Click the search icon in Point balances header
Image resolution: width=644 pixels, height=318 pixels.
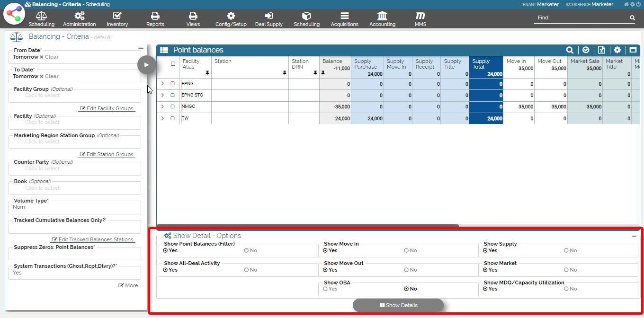(x=570, y=50)
